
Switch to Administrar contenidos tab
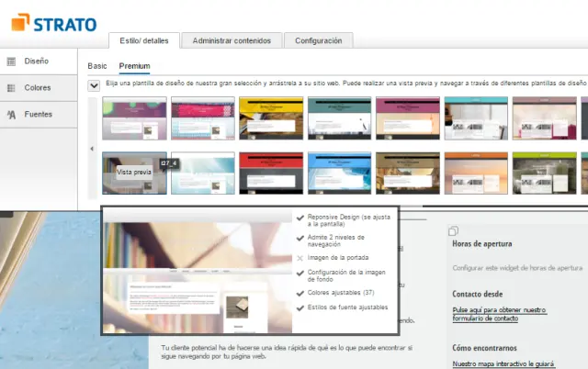(x=230, y=40)
